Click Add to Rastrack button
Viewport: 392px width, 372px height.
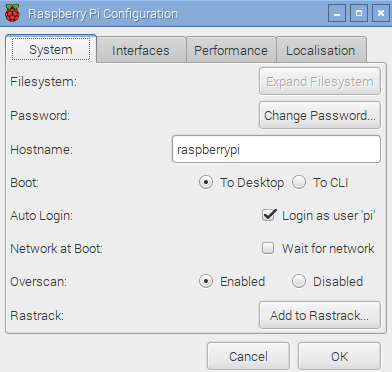pos(320,315)
